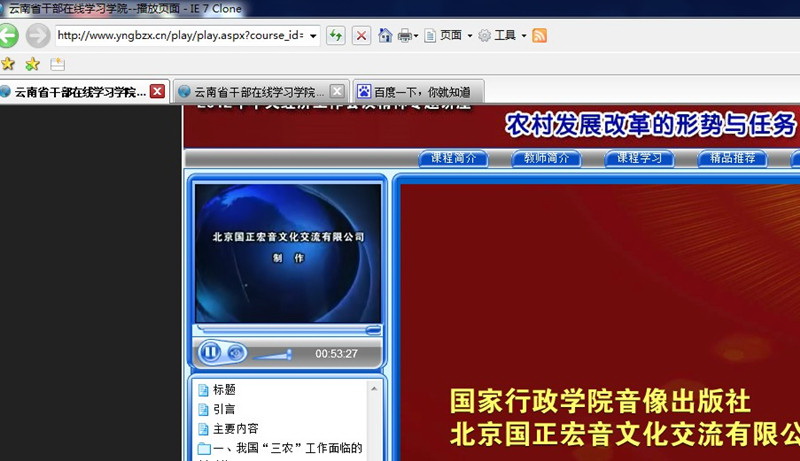Image resolution: width=800 pixels, height=461 pixels.
Task: Go back with the green Back arrow
Action: click(x=8, y=36)
